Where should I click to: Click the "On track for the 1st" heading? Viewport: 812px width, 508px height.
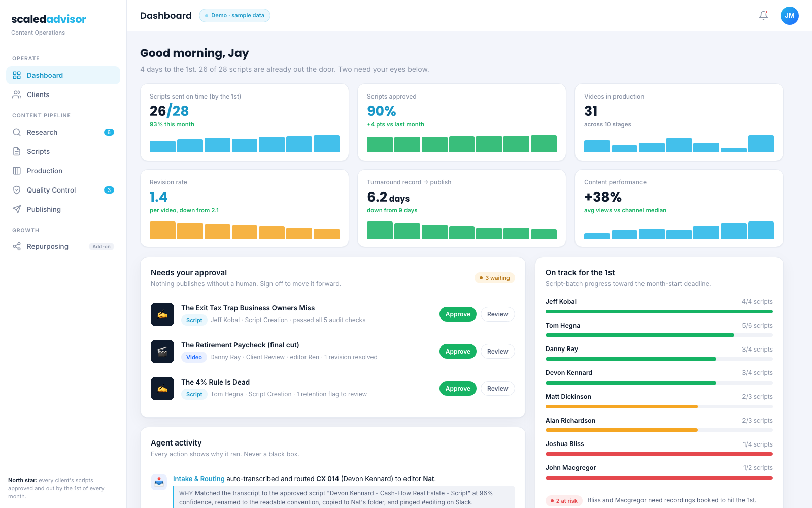coord(580,273)
